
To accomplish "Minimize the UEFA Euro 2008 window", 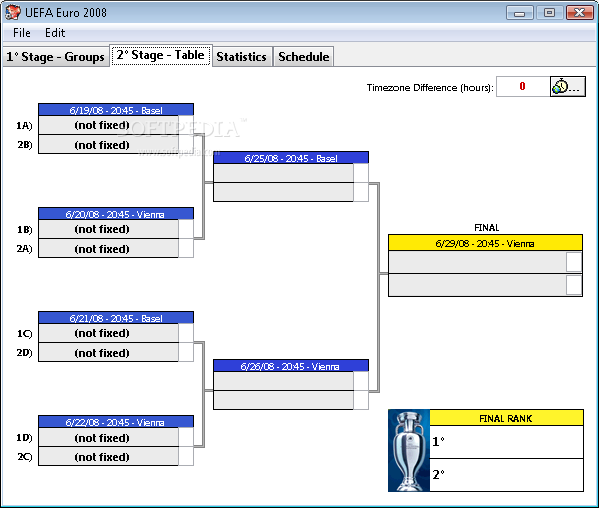I will (520, 13).
